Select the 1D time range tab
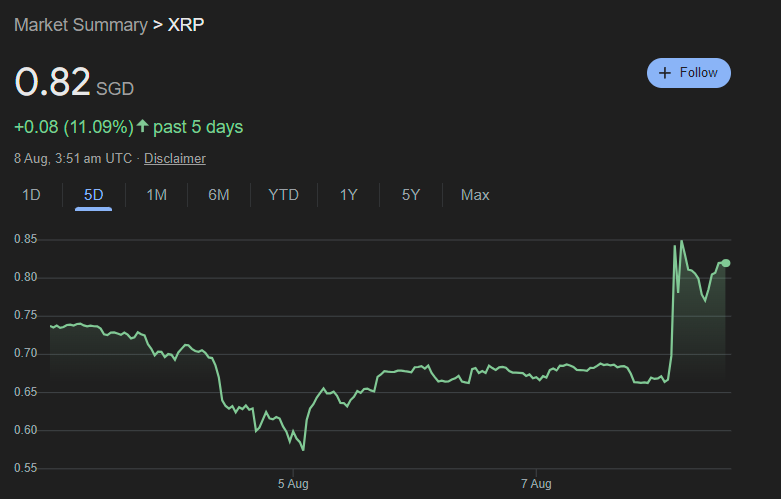 point(31,195)
